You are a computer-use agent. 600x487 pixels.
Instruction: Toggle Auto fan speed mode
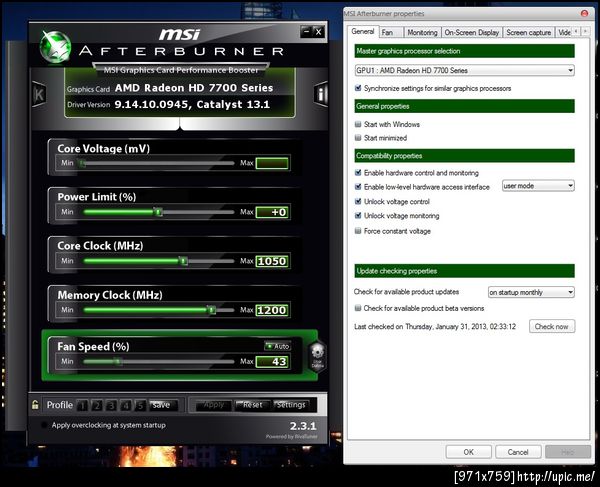pos(278,346)
